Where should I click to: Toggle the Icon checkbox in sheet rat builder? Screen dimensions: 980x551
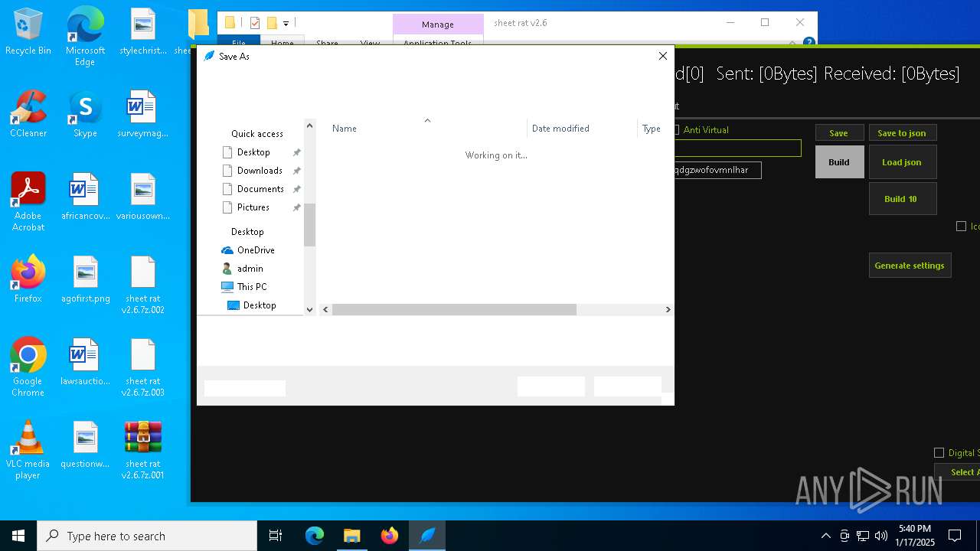point(961,227)
